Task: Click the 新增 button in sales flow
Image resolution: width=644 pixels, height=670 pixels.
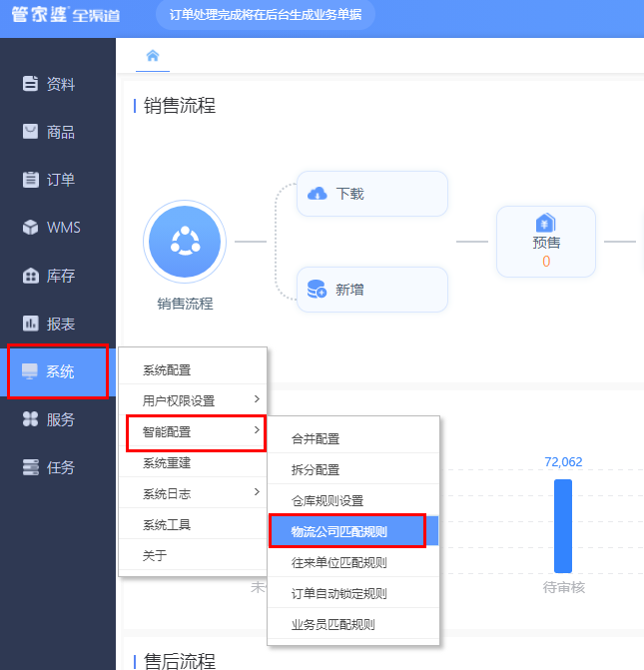Action: click(371, 290)
